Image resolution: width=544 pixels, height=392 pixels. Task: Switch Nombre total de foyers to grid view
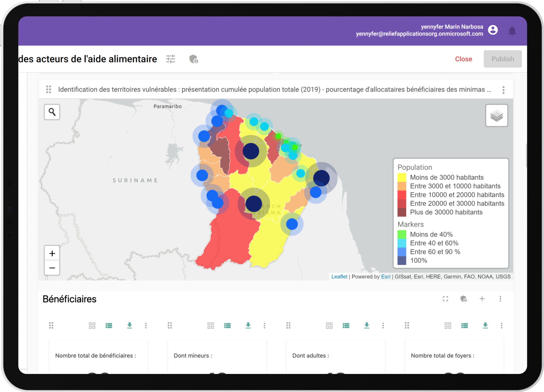(448, 325)
